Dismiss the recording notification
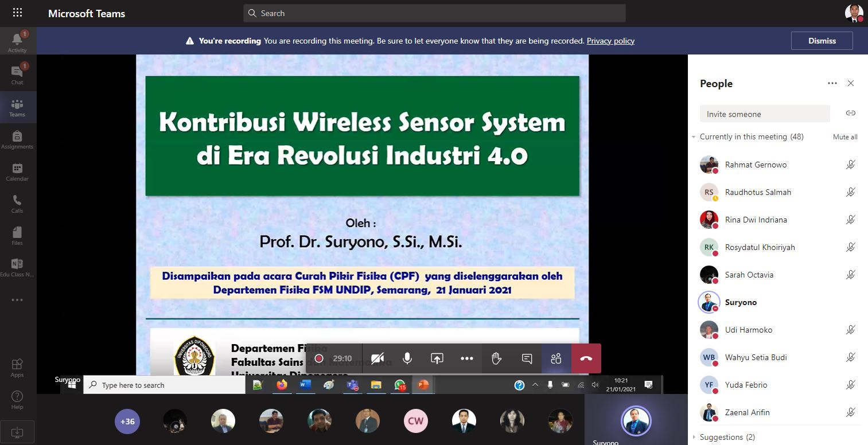This screenshot has height=445, width=868. (822, 41)
